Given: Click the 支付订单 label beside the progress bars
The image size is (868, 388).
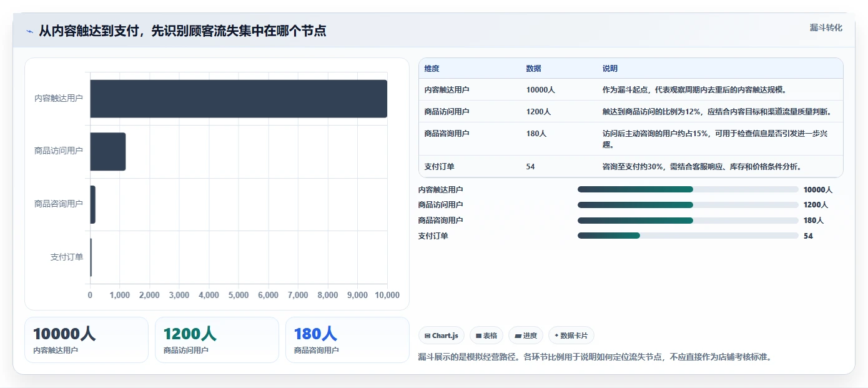Looking at the screenshot, I should (433, 236).
